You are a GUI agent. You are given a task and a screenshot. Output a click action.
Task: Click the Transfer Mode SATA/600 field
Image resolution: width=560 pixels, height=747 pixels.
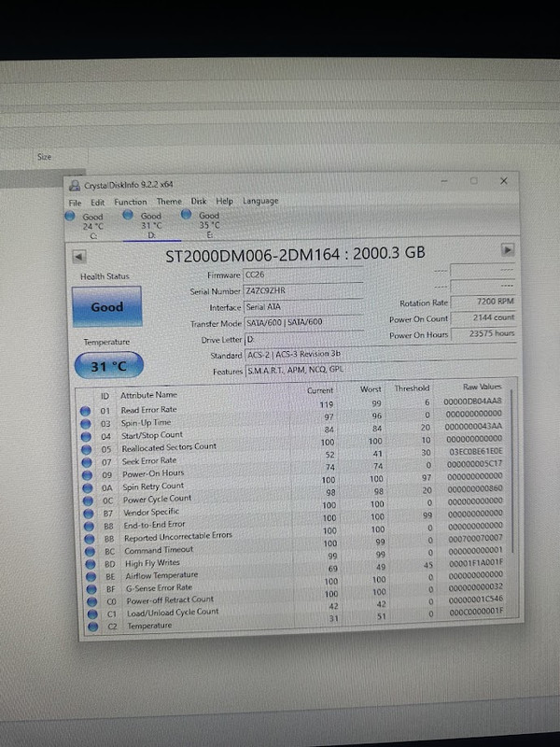[303, 322]
